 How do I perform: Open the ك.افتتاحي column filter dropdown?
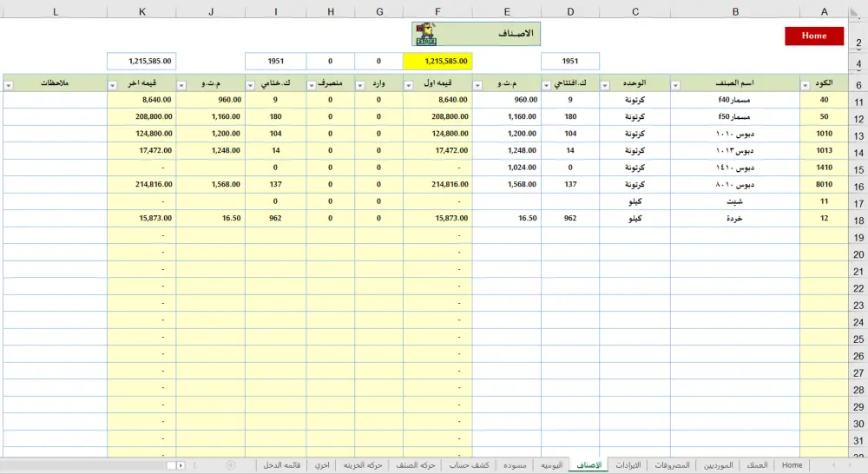[546, 85]
